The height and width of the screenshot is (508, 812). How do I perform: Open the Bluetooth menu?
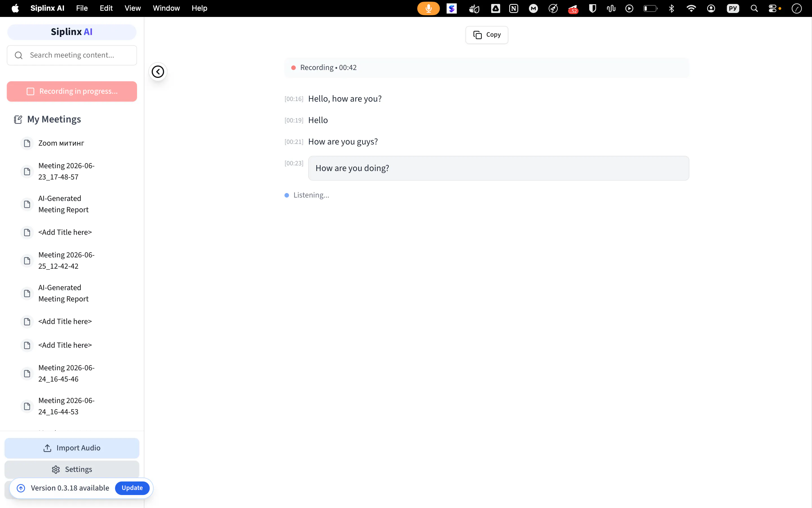(671, 8)
